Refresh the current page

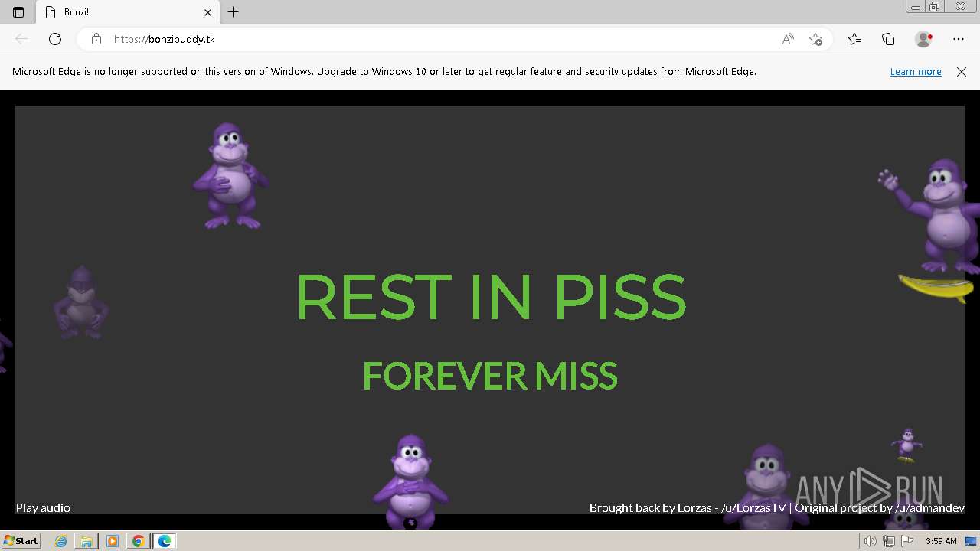tap(55, 39)
